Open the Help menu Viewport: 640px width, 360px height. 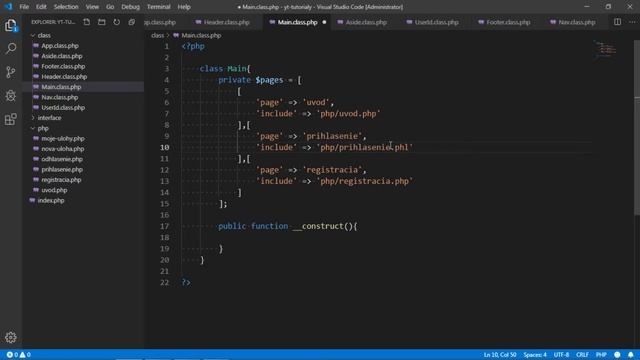(x=184, y=7)
